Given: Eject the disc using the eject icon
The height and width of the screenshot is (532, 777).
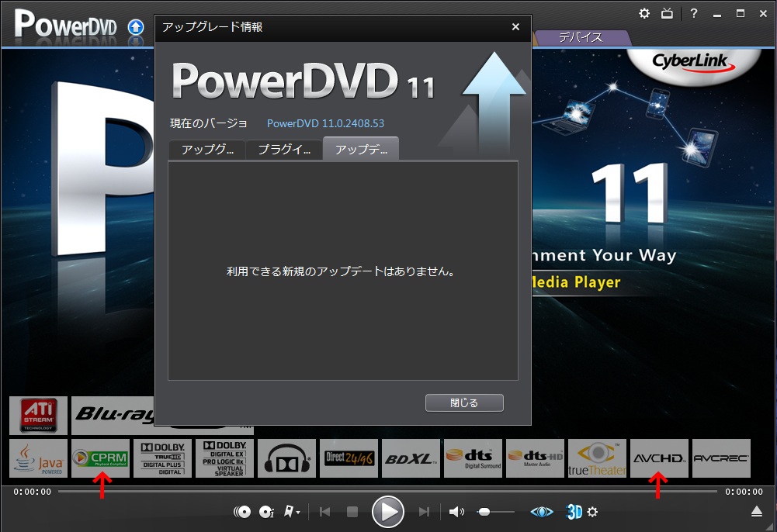Looking at the screenshot, I should 757,511.
